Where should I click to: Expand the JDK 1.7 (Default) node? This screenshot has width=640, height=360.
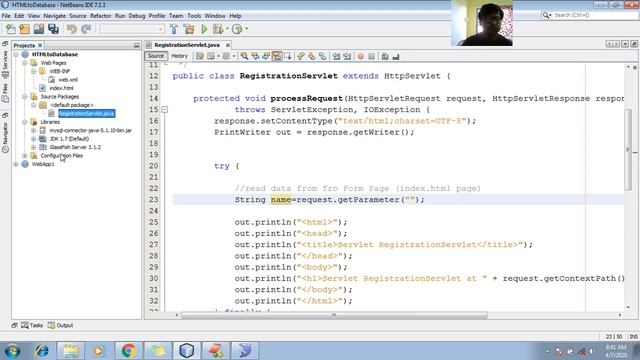tap(33, 139)
